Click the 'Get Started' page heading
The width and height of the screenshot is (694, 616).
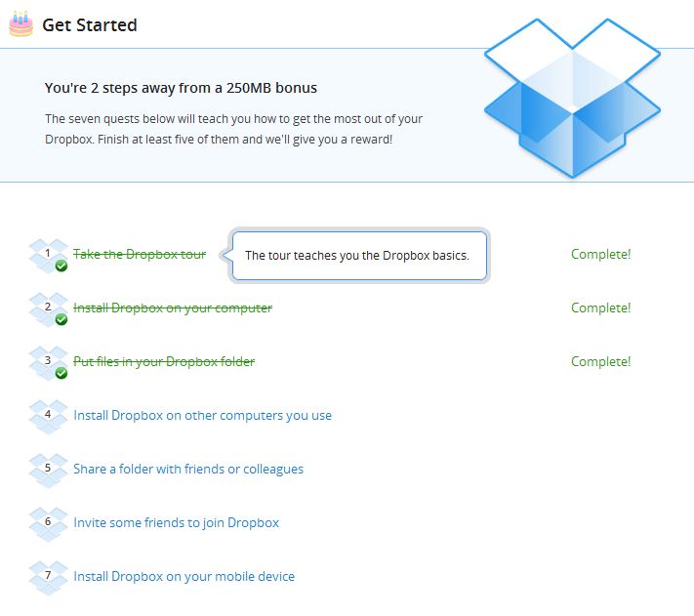click(90, 24)
